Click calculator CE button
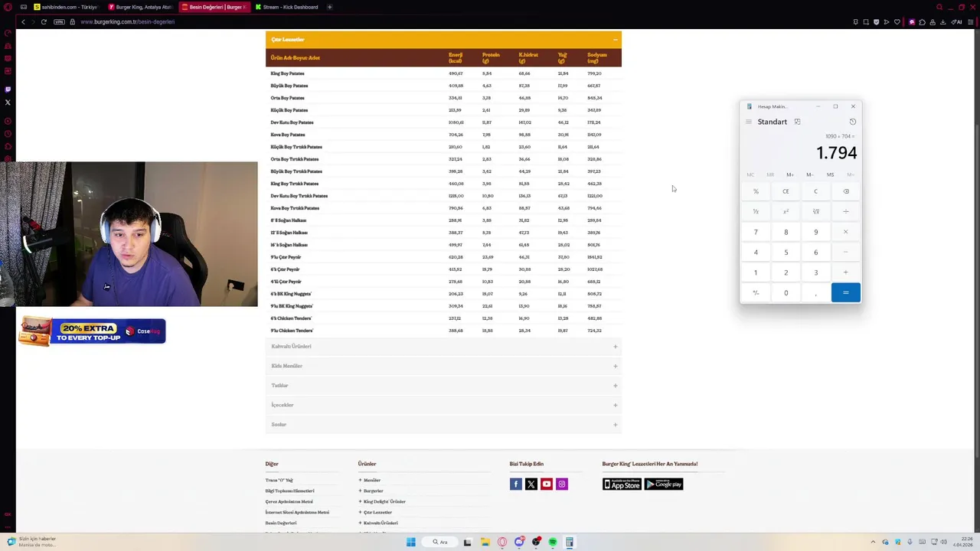This screenshot has width=980, height=551. click(x=786, y=191)
